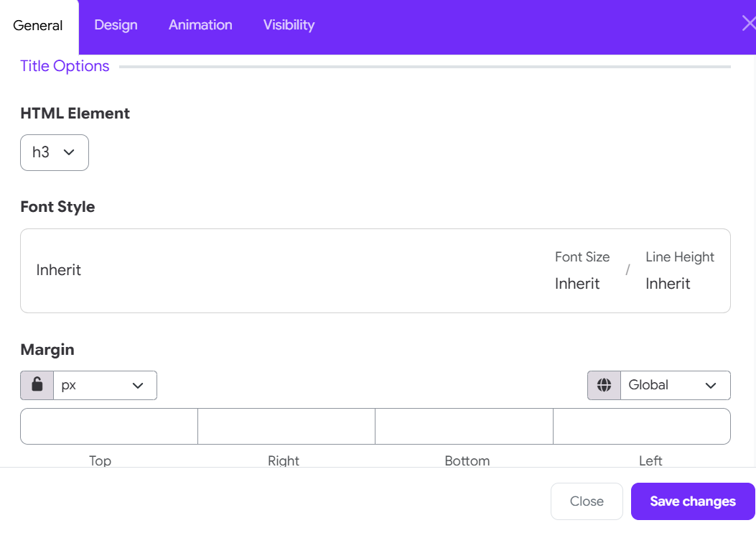Click the Margin label
This screenshot has width=756, height=533.
(x=47, y=350)
